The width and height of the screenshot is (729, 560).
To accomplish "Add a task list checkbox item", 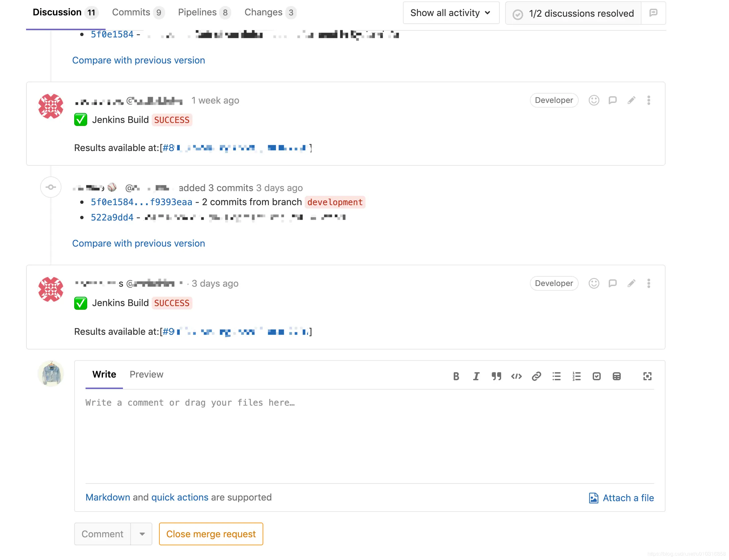I will 596,377.
